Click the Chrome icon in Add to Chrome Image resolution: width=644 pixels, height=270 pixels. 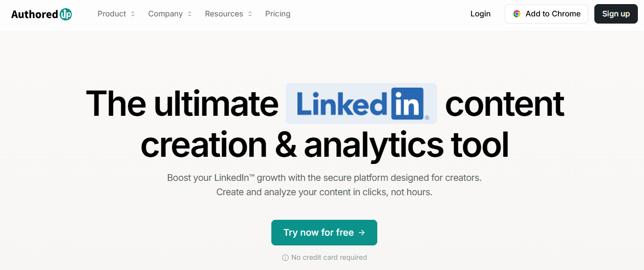(517, 14)
